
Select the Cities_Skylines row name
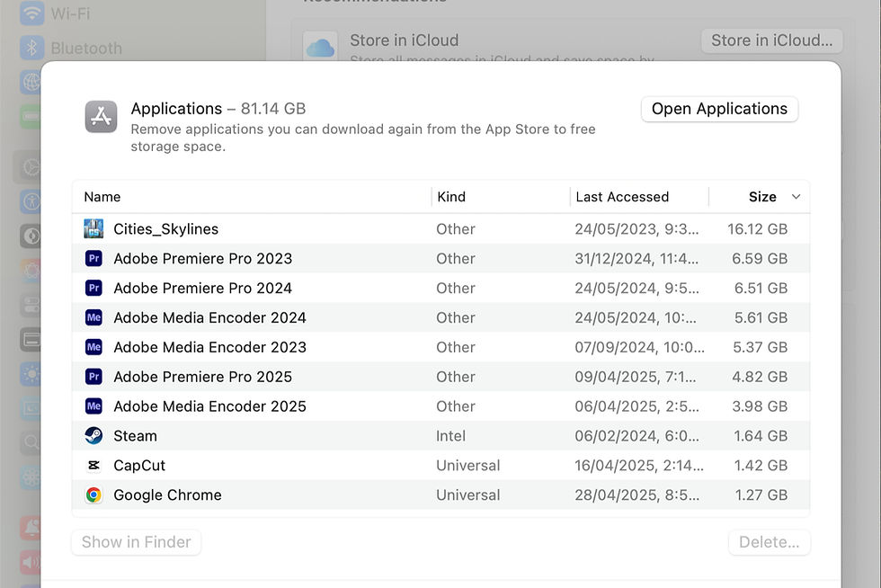[x=165, y=228]
